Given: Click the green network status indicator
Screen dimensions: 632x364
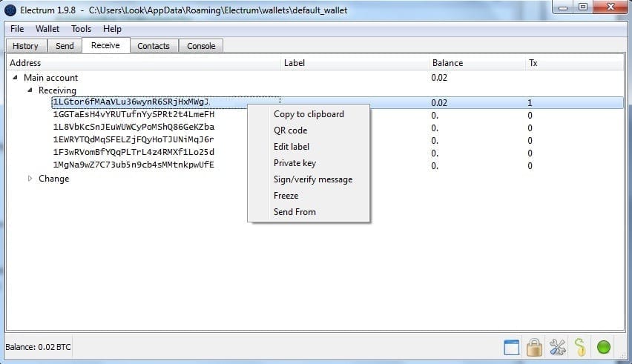Looking at the screenshot, I should (x=603, y=347).
